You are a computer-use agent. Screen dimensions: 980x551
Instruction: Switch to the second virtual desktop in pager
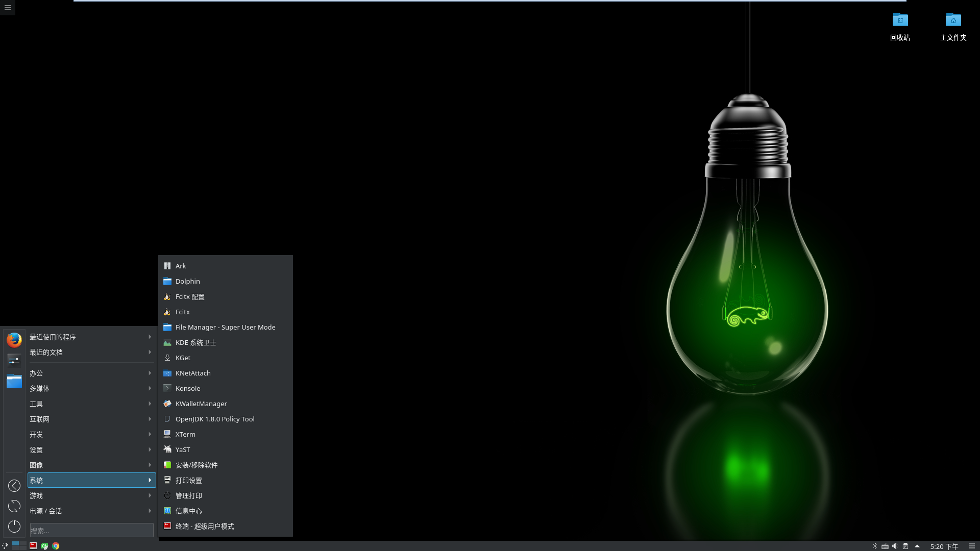(22, 544)
